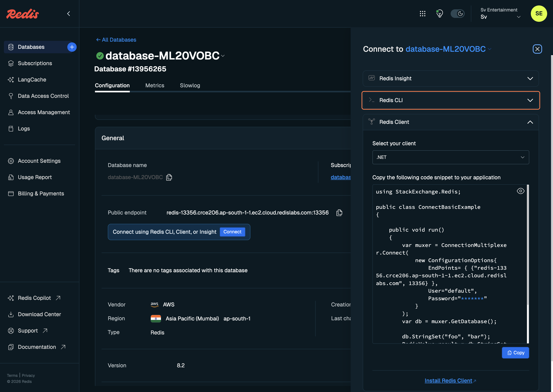Close the Connect to database panel
Screen dimensions: 553x392
click(537, 49)
